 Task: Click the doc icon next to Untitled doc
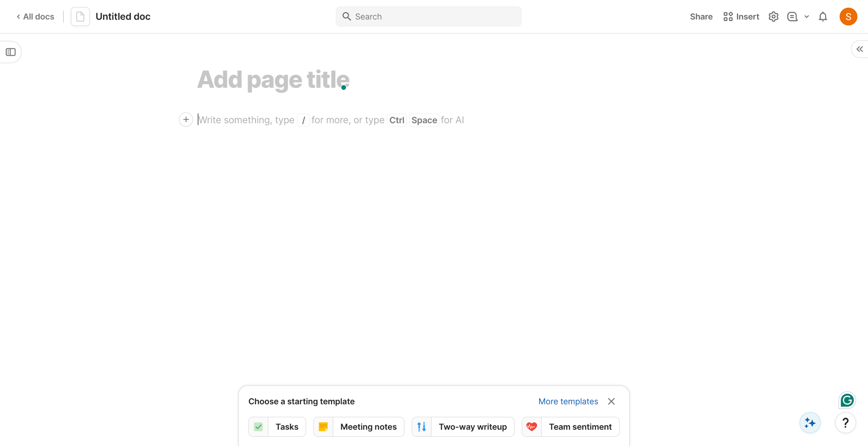coord(80,16)
